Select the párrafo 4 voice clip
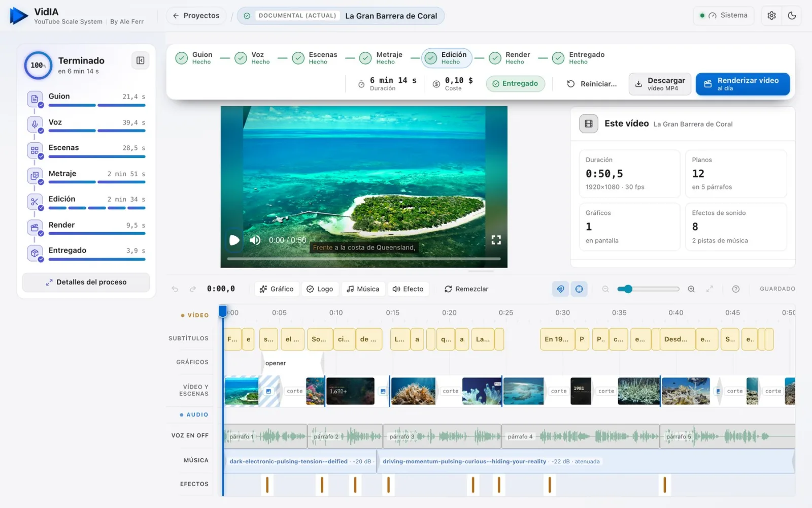The width and height of the screenshot is (812, 508). (x=581, y=436)
